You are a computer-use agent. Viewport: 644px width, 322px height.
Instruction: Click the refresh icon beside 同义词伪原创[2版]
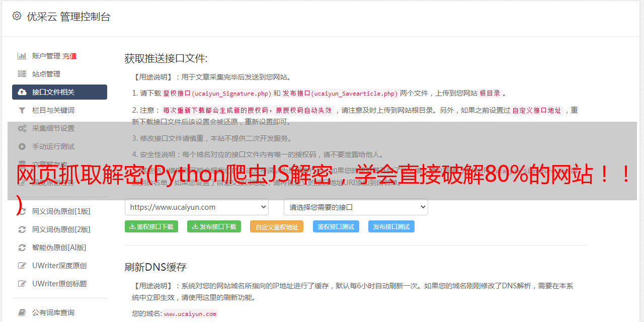[x=22, y=229]
